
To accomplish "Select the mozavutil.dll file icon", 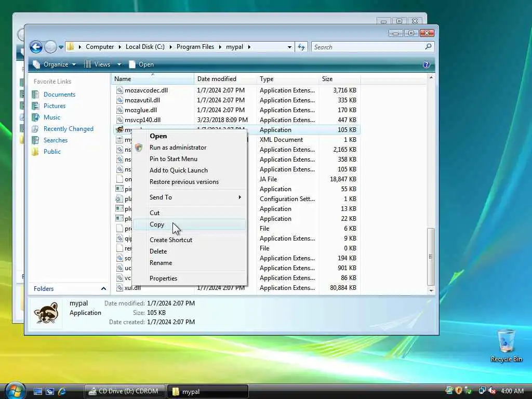I will pos(119,100).
